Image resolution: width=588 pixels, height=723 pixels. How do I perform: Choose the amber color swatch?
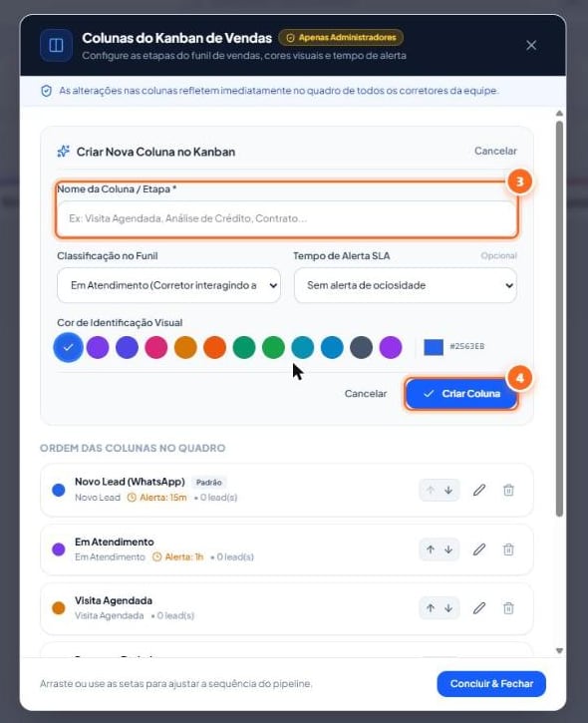pyautogui.click(x=185, y=347)
